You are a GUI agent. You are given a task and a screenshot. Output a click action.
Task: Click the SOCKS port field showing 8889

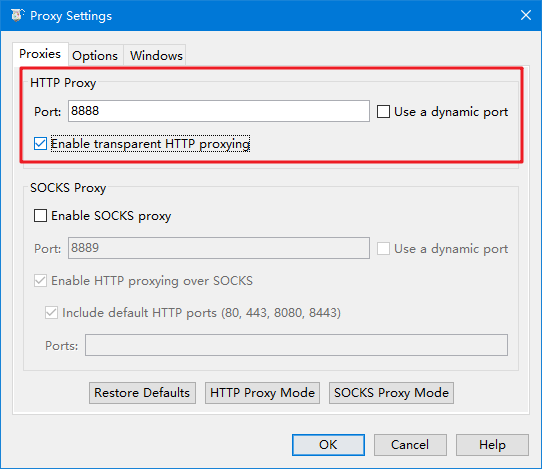pos(219,248)
